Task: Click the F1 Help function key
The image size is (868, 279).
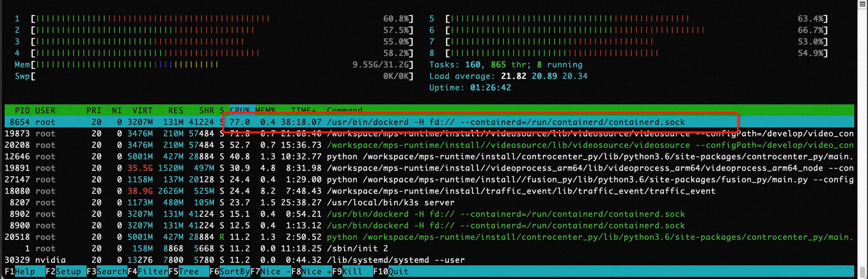Action: [24, 272]
